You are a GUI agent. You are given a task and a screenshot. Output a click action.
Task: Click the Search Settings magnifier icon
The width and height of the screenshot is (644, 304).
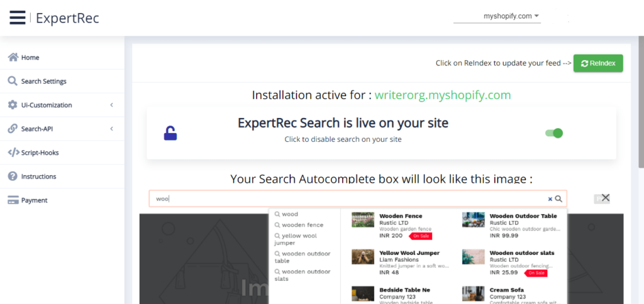(13, 81)
